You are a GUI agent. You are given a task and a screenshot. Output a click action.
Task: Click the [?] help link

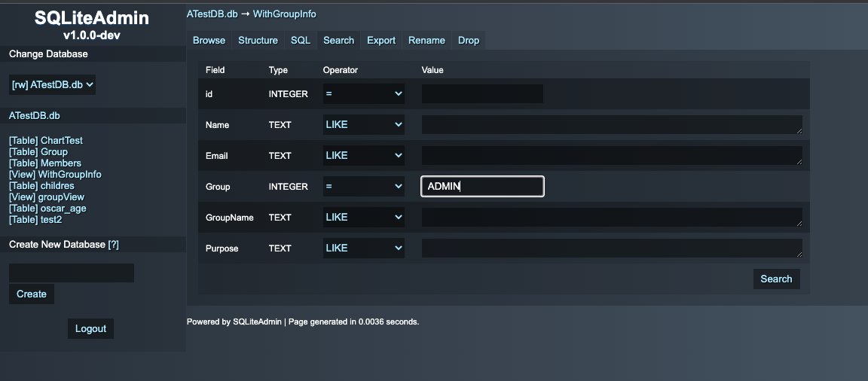pos(114,245)
